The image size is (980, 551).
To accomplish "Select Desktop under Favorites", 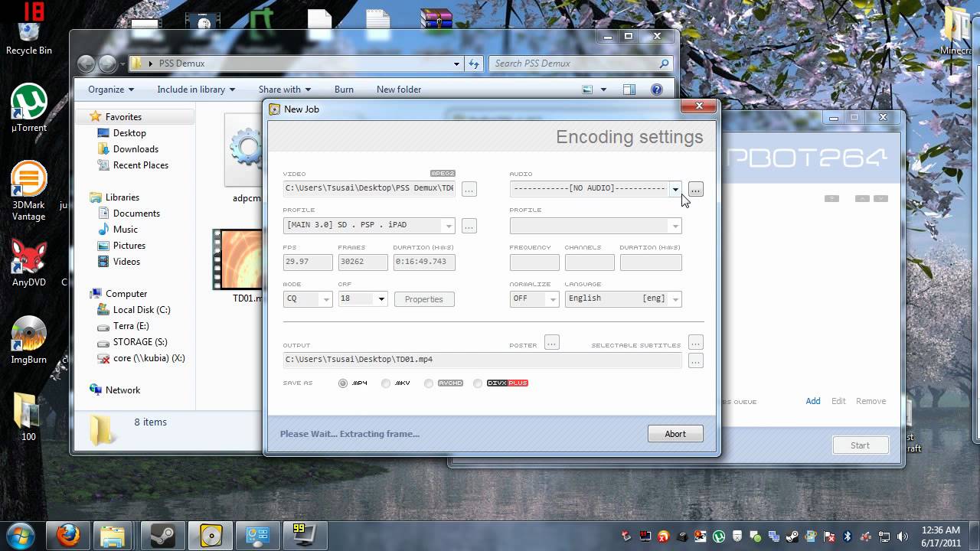I will (129, 133).
